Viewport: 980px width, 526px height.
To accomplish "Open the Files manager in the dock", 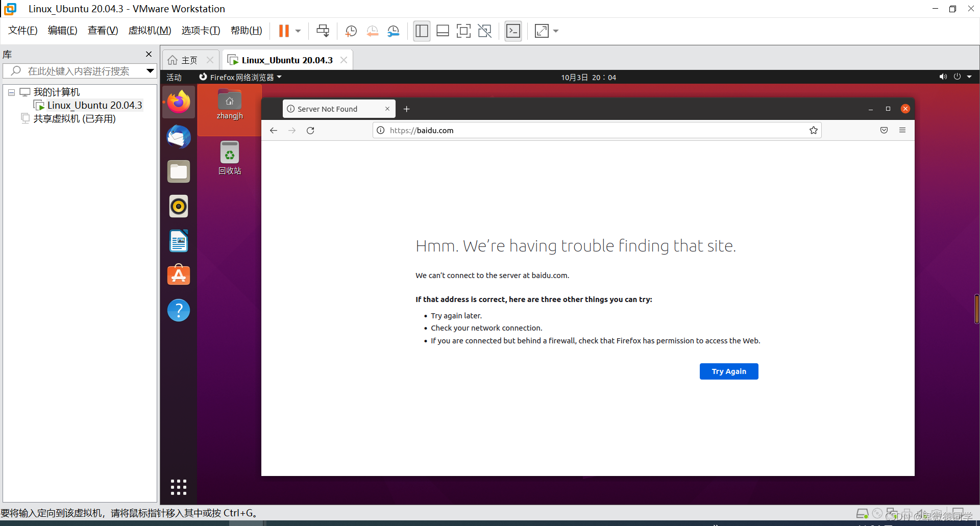I will (x=179, y=171).
